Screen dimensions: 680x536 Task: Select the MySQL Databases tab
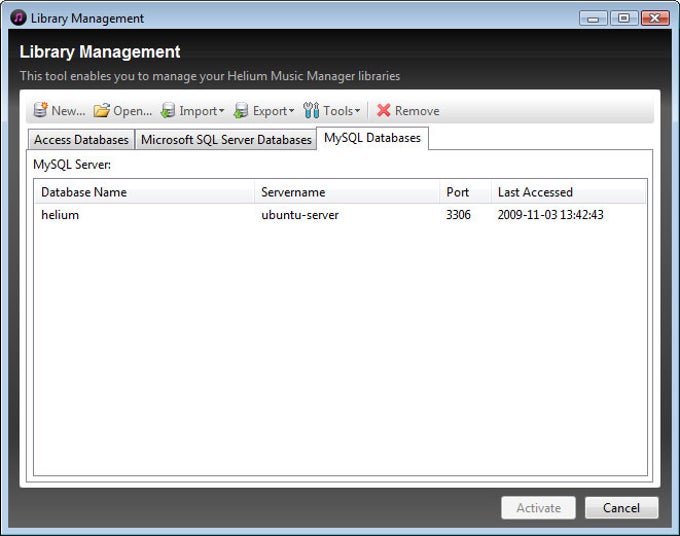pos(373,138)
